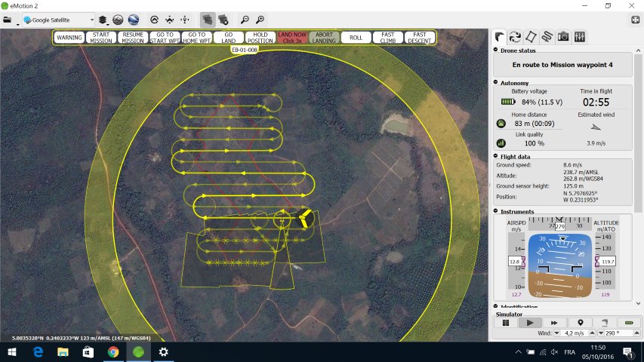Click the simulator location pin button
The height and width of the screenshot is (362, 644).
tap(580, 323)
